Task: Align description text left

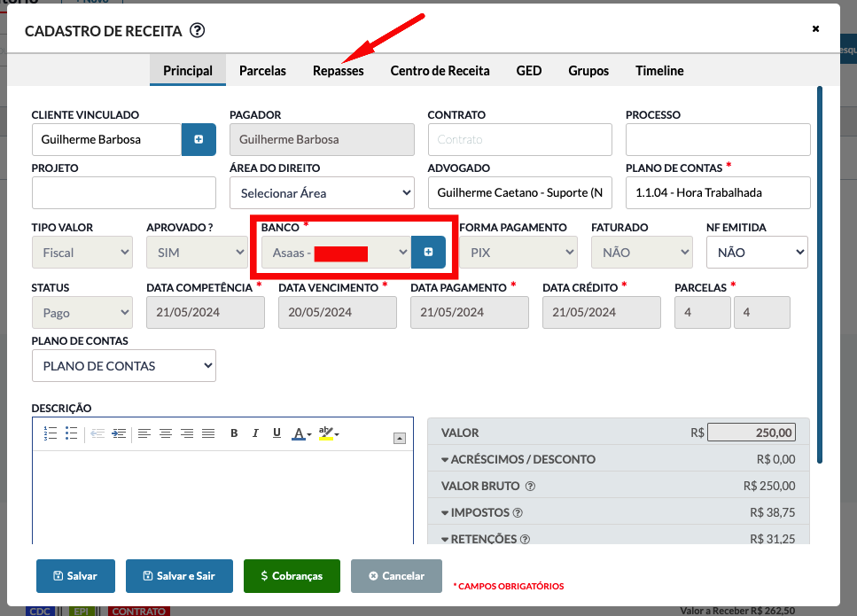Action: coord(144,433)
